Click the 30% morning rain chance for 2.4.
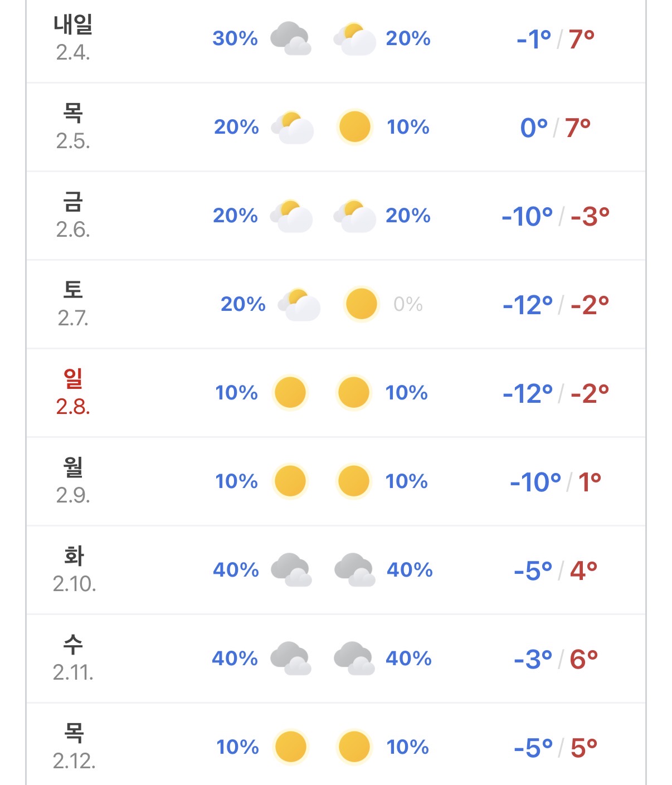The image size is (672, 785). pyautogui.click(x=235, y=38)
